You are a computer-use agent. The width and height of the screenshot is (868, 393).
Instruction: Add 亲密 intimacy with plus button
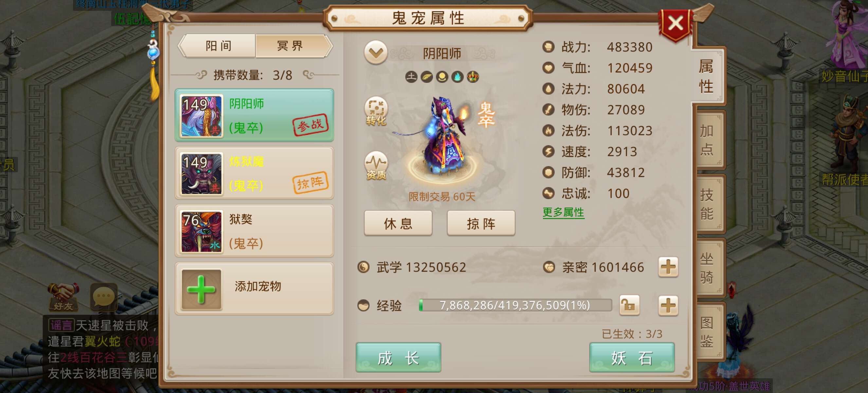click(668, 267)
